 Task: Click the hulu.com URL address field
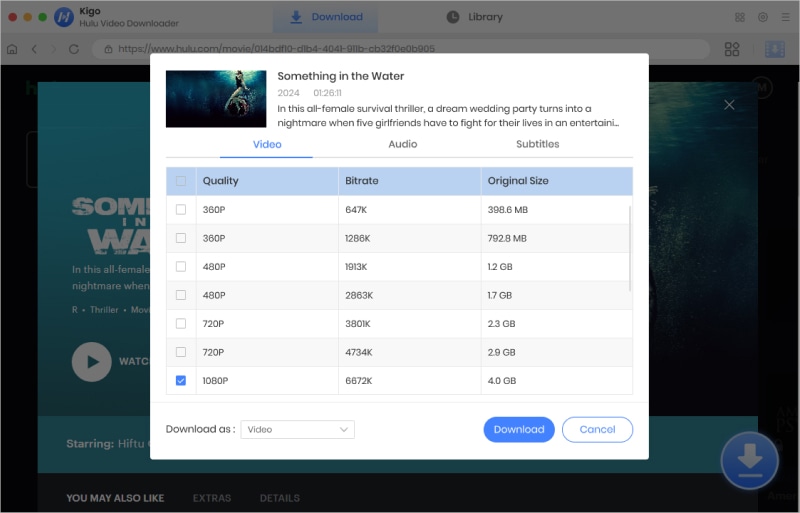pos(401,49)
